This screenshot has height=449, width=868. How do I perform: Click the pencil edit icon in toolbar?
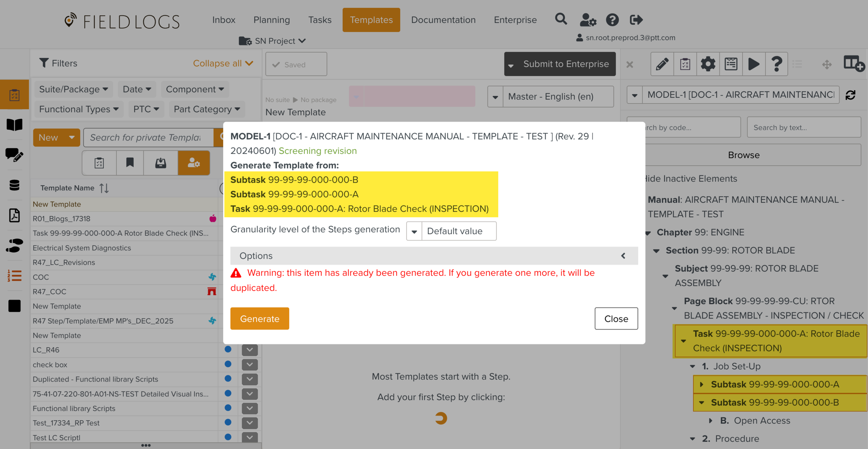click(662, 64)
